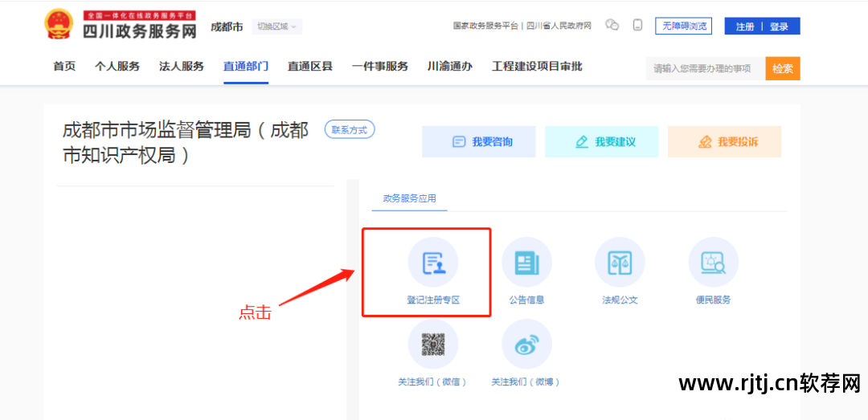This screenshot has height=420, width=868.
Task: Click the 公告信息 newspaper icon
Action: tap(526, 263)
